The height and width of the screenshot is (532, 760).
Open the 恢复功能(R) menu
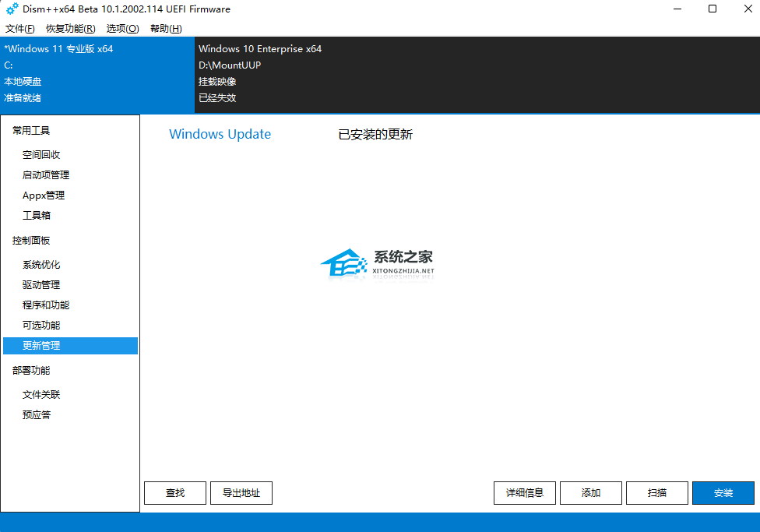point(70,29)
